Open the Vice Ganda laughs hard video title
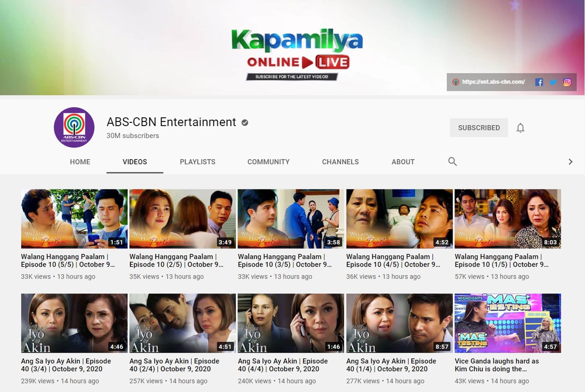 [496, 365]
